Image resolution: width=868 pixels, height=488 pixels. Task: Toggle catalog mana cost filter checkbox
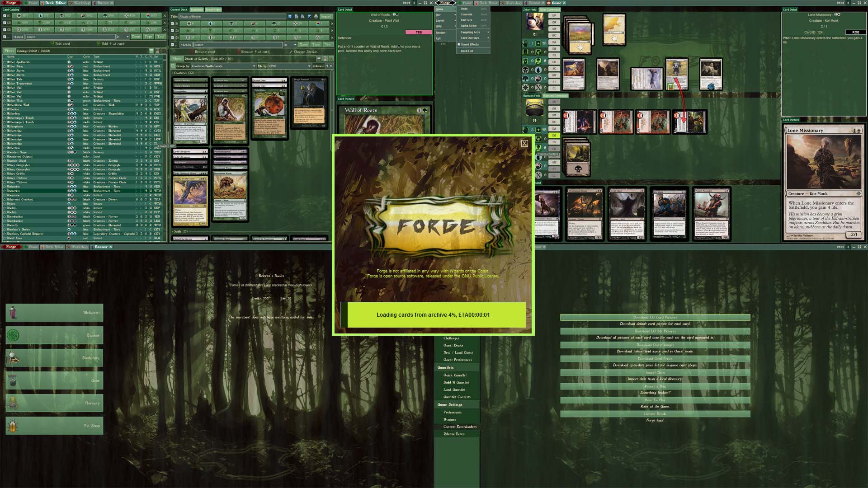[x=5, y=30]
